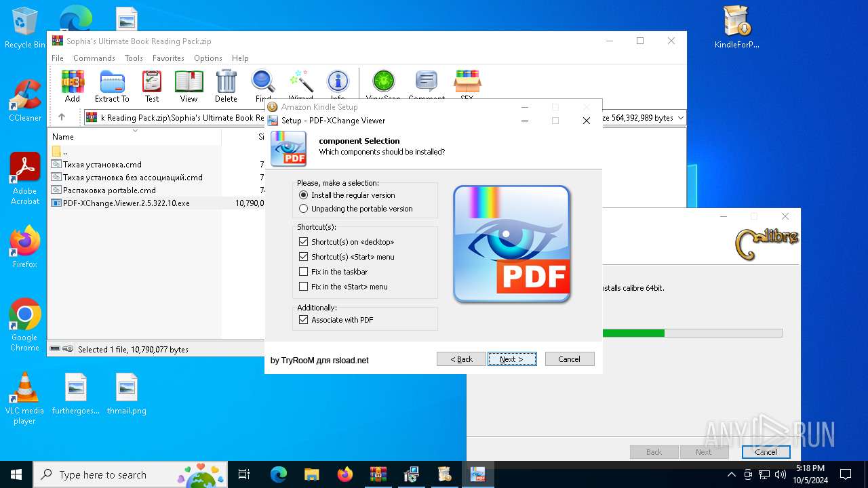Click the Delete toolbar icon
This screenshot has height=488, width=868.
click(226, 86)
